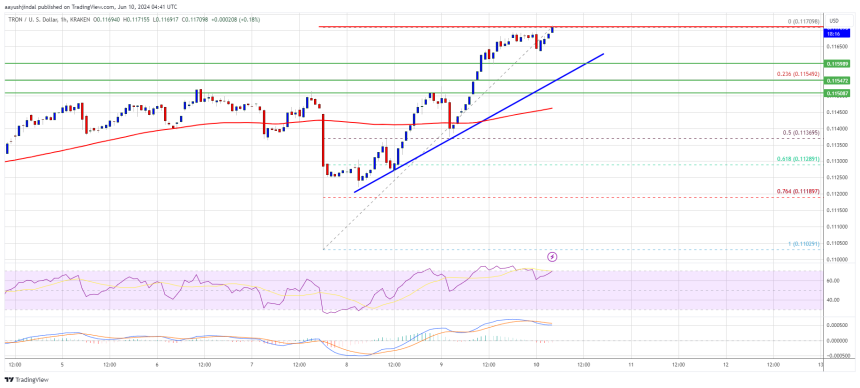Click the 0.5 Fibonacci level label
This screenshot has width=860, height=388.
pyautogui.click(x=801, y=132)
